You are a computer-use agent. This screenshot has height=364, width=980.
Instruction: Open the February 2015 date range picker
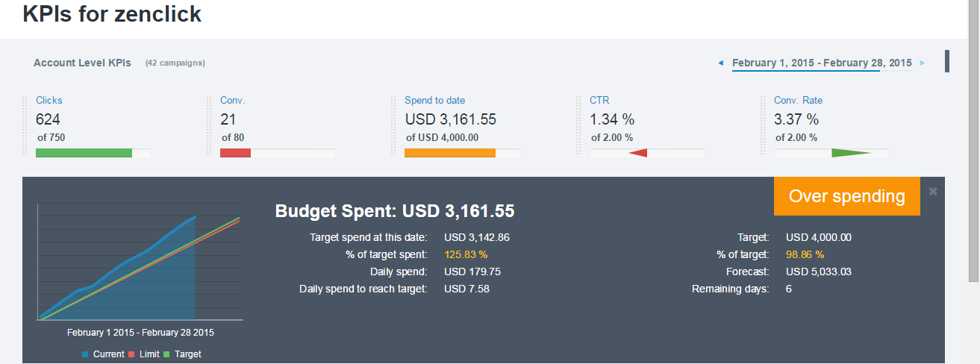pyautogui.click(x=821, y=63)
